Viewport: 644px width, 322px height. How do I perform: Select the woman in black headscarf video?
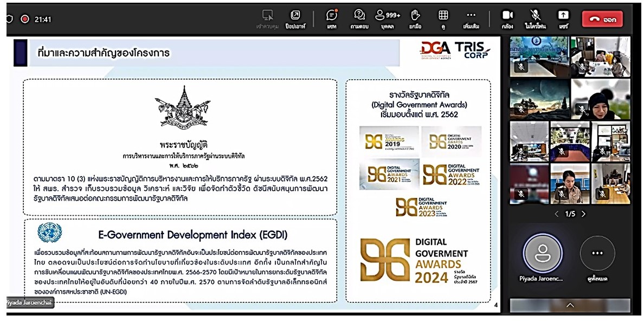pyautogui.click(x=601, y=99)
